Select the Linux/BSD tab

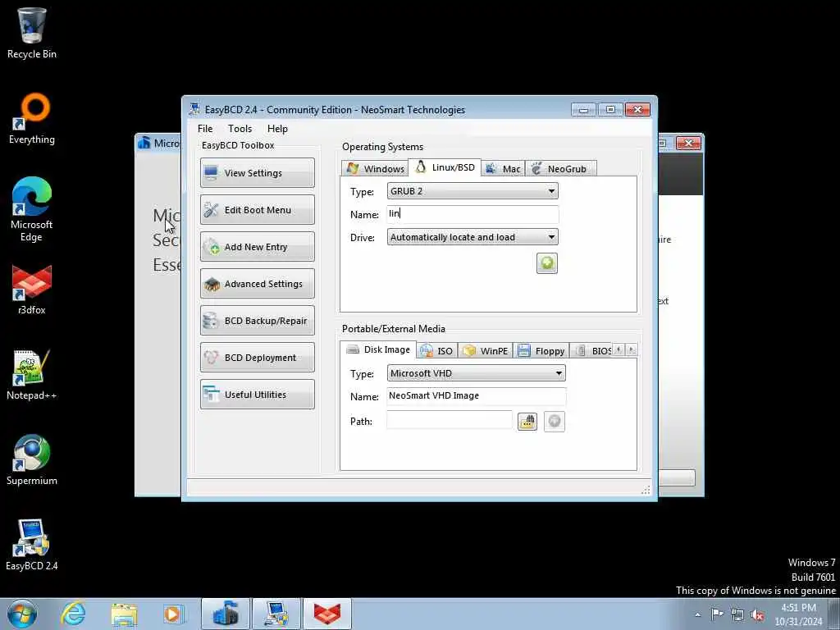point(445,167)
